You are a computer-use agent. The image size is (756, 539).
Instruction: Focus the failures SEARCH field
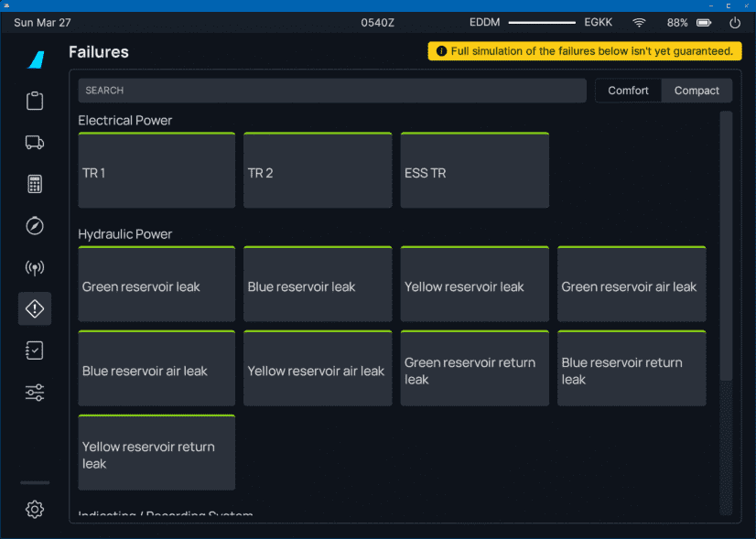[x=331, y=91]
